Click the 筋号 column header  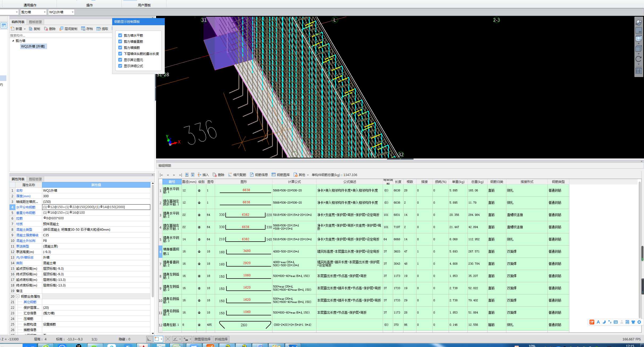[x=172, y=182]
